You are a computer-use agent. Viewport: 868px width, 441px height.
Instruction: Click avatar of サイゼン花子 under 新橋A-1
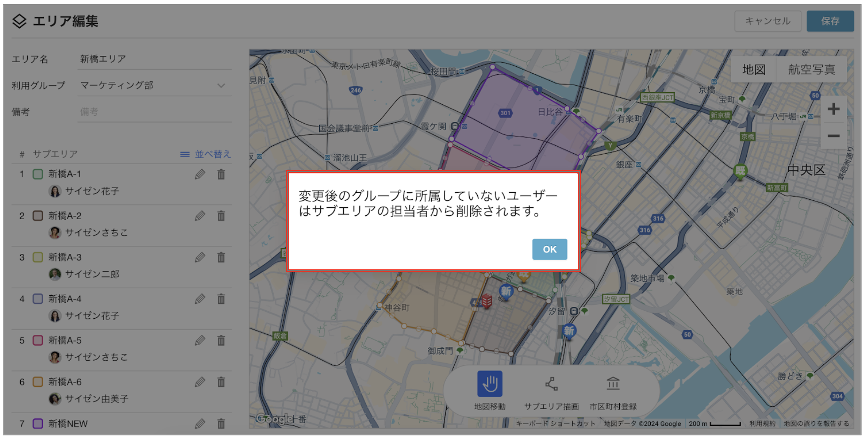tap(55, 191)
